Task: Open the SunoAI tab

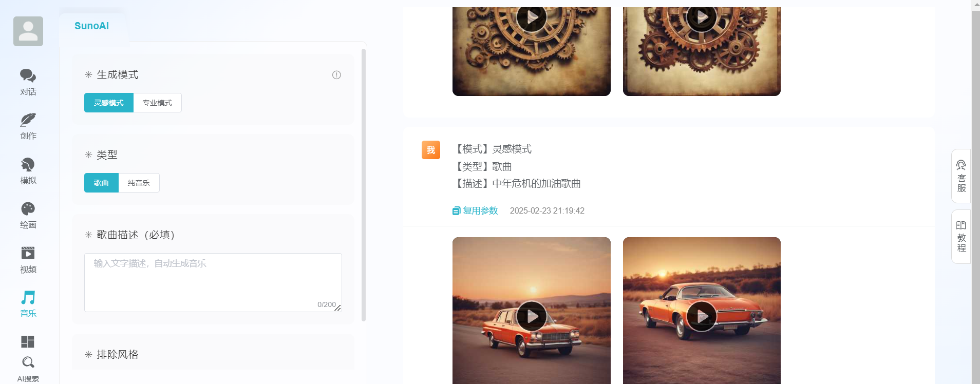Action: [91, 26]
